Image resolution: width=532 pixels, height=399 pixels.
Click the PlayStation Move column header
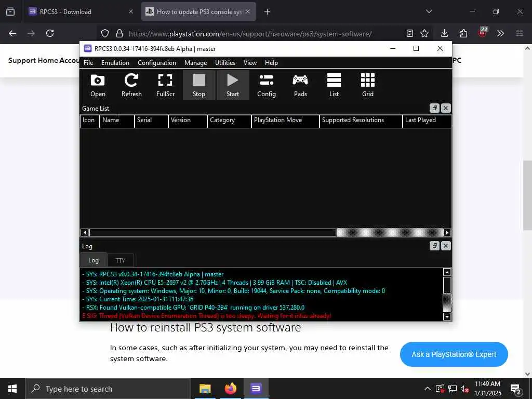(285, 121)
